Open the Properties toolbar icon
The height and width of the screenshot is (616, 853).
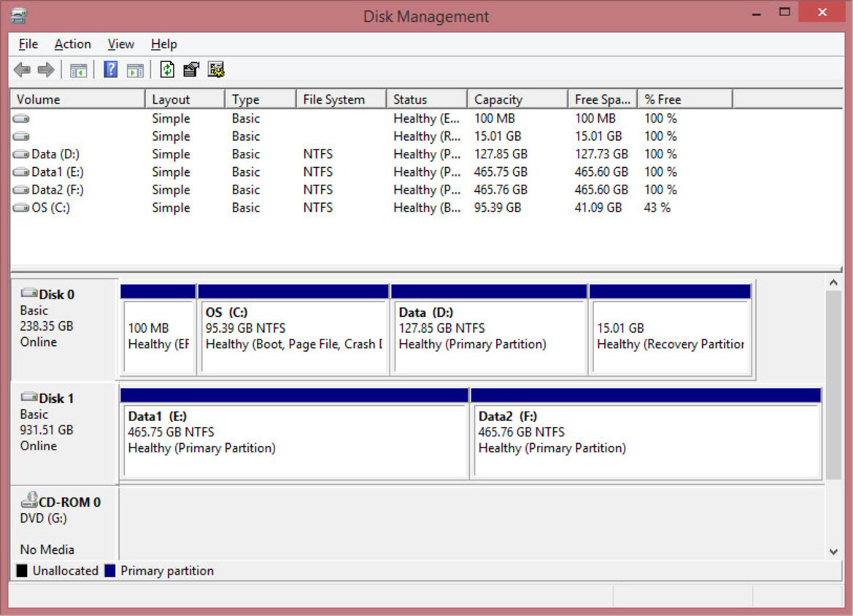(191, 69)
